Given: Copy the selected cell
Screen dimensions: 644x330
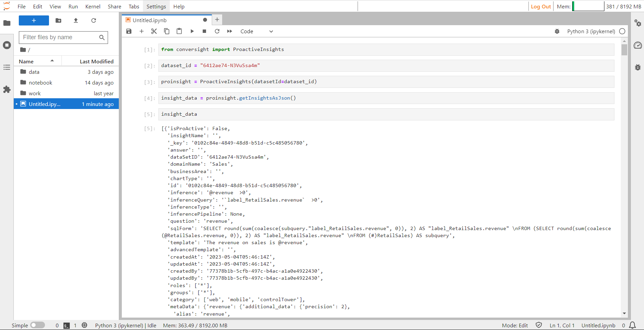Looking at the screenshot, I should [167, 31].
